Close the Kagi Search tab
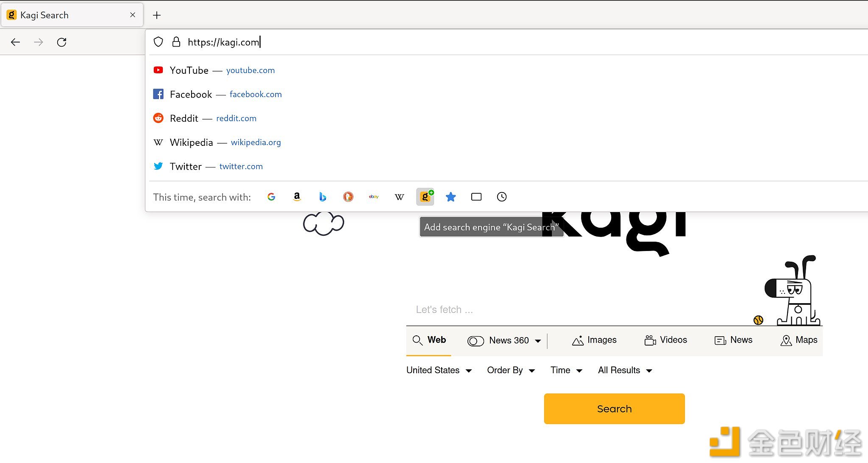The width and height of the screenshot is (868, 463). coord(133,15)
